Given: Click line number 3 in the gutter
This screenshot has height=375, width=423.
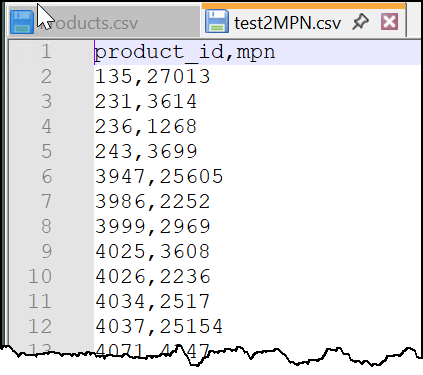Looking at the screenshot, I should [47, 102].
